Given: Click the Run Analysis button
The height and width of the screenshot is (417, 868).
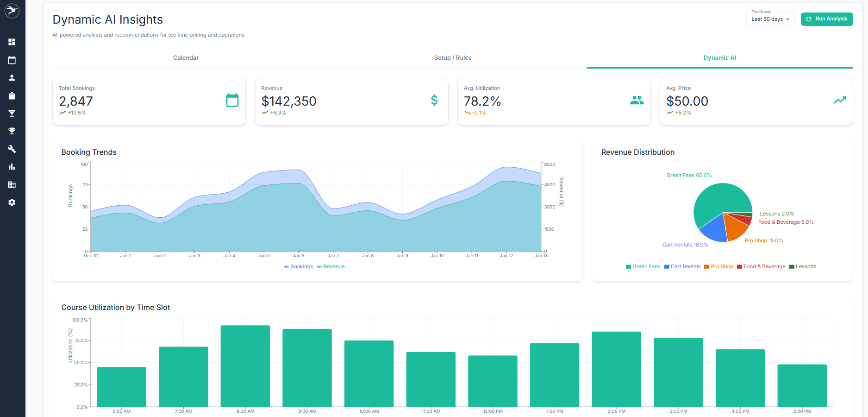Looking at the screenshot, I should [827, 19].
